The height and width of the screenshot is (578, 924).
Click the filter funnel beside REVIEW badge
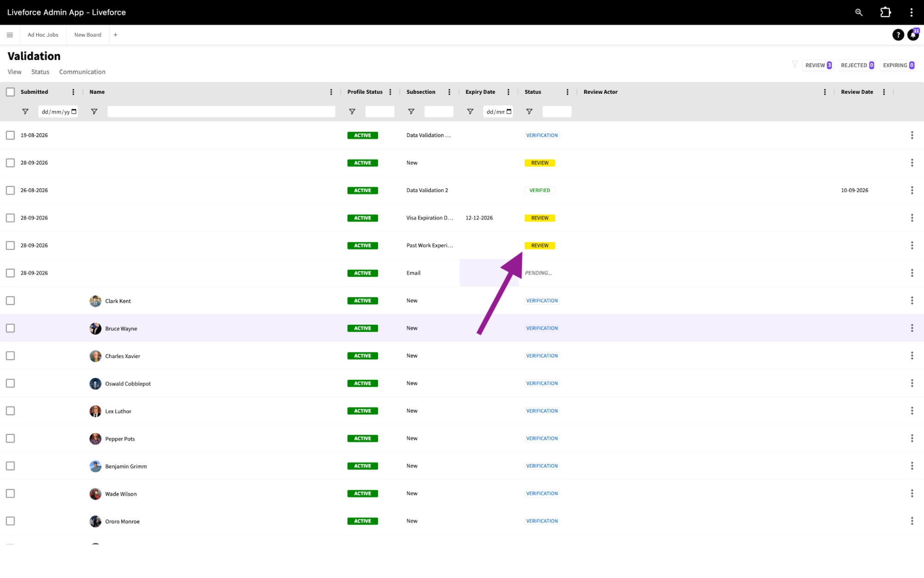click(795, 65)
